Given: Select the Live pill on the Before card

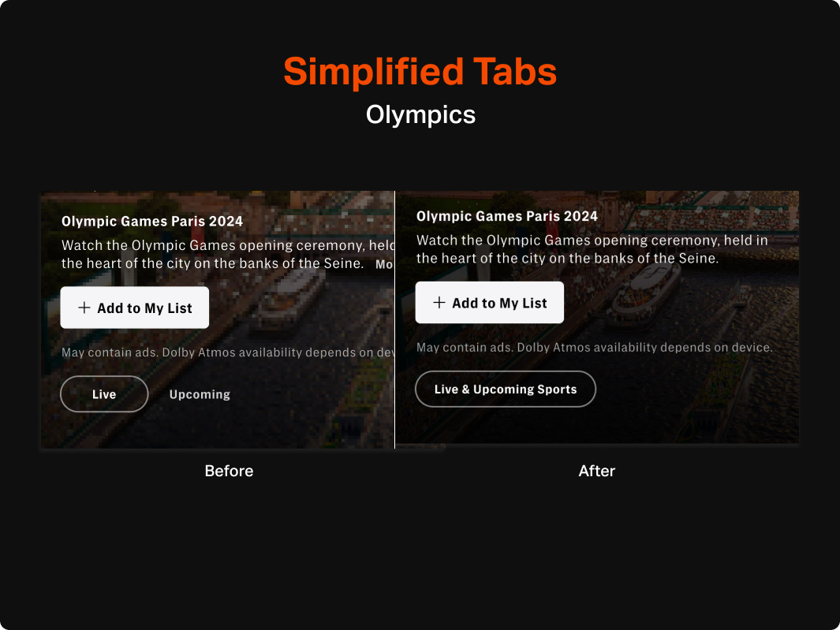Looking at the screenshot, I should click(104, 393).
